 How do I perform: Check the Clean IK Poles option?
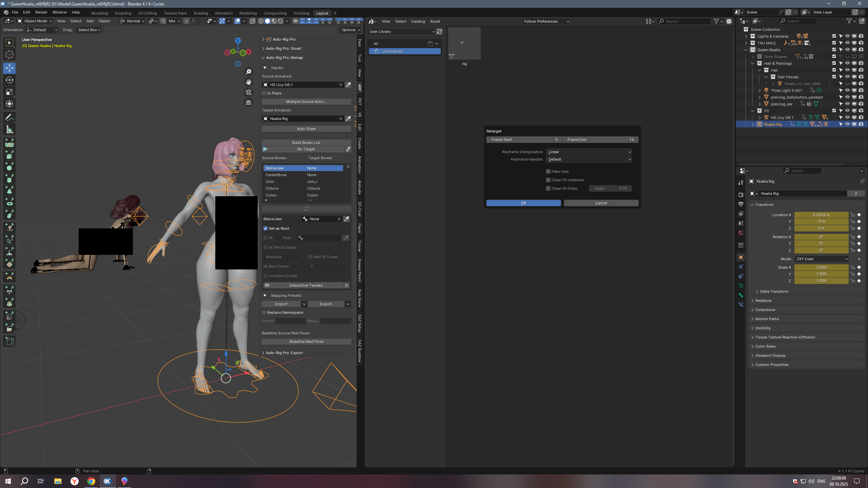coord(548,188)
